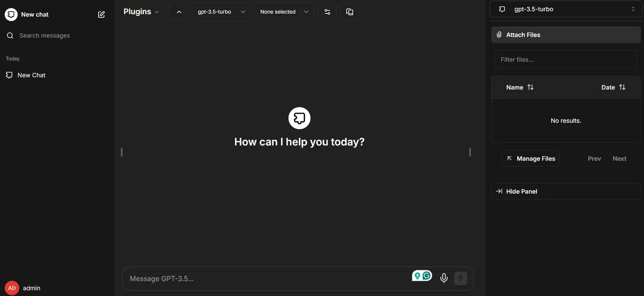Click the Today label in sidebar

point(13,59)
